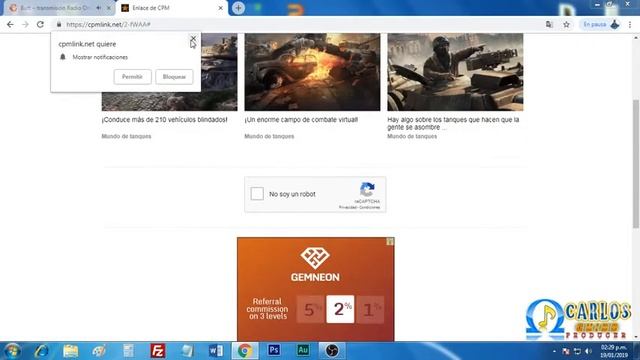
Task: Close the 'Enlace de CPM' tab
Action: 220,8
